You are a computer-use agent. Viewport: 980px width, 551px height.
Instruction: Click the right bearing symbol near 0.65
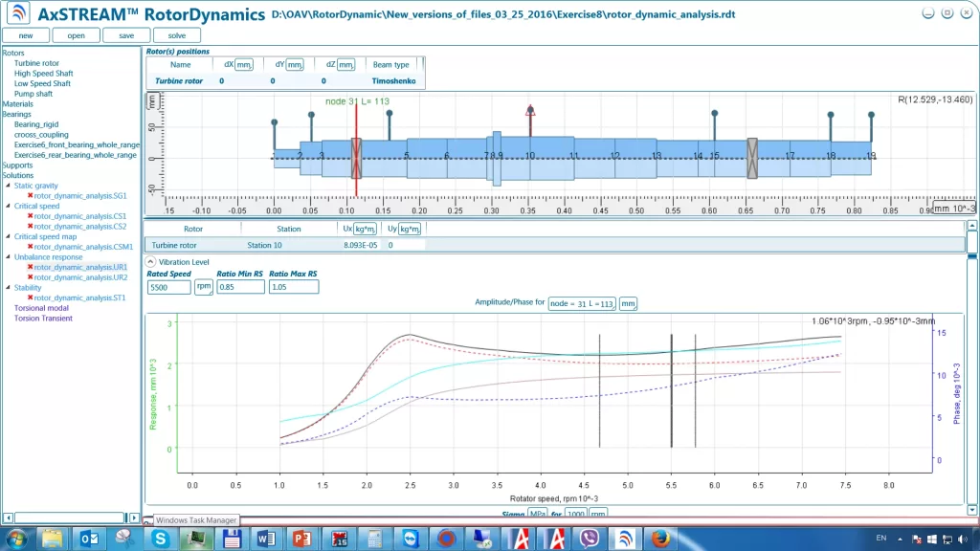coord(752,158)
